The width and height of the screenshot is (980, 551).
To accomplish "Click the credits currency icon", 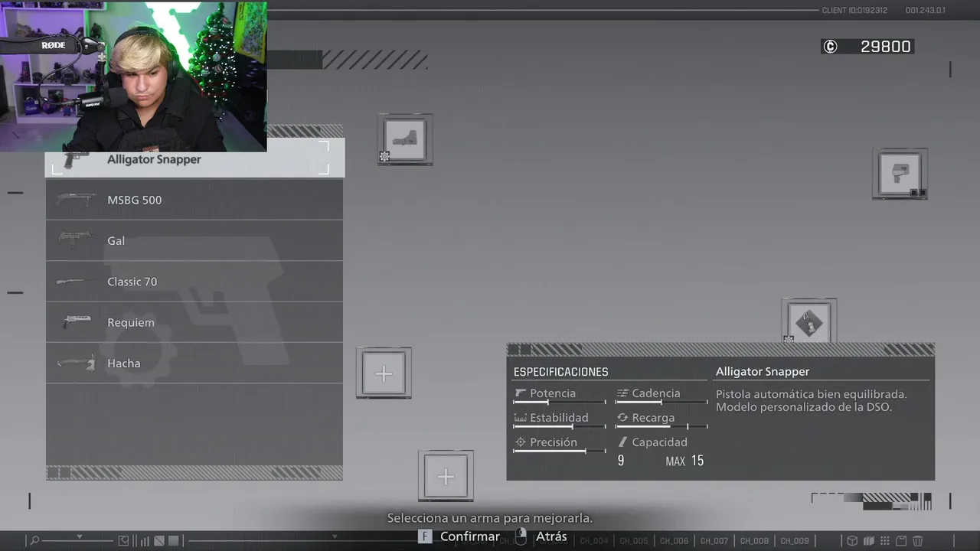I will (x=830, y=47).
